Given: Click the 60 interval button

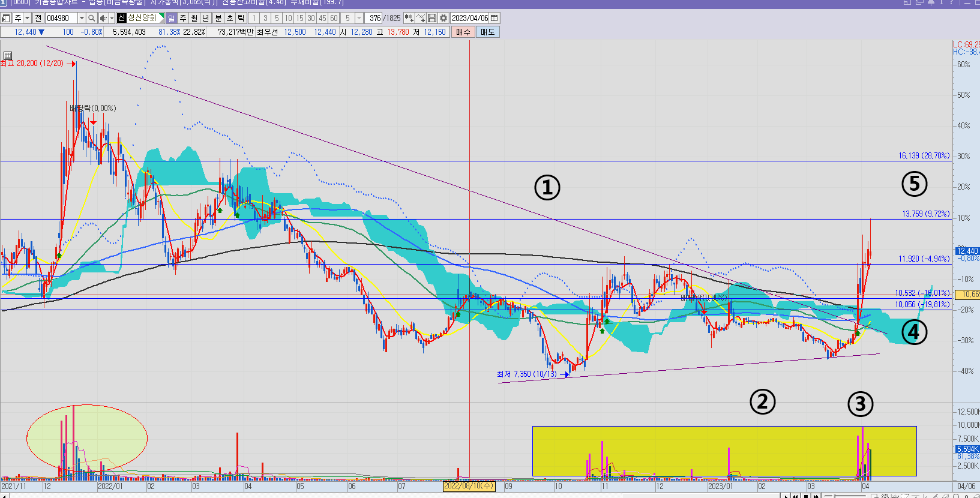Looking at the screenshot, I should point(334,18).
